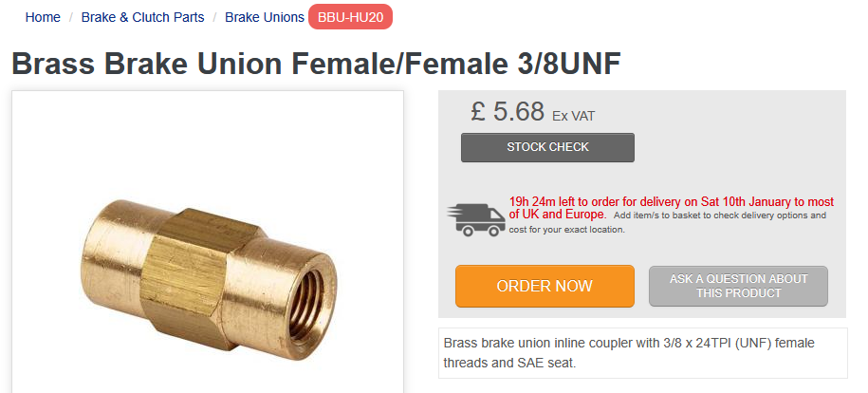
Task: Click the orange ORDER NOW button
Action: 545,286
